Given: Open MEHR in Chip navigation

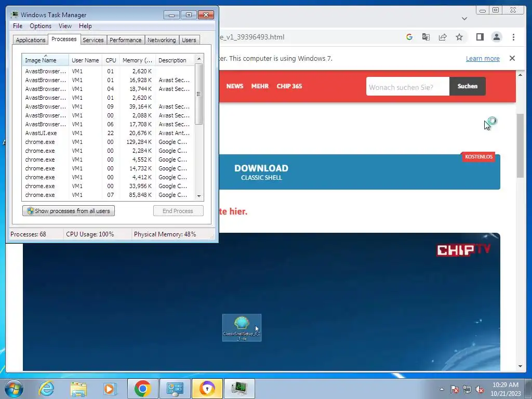Looking at the screenshot, I should pos(260,86).
